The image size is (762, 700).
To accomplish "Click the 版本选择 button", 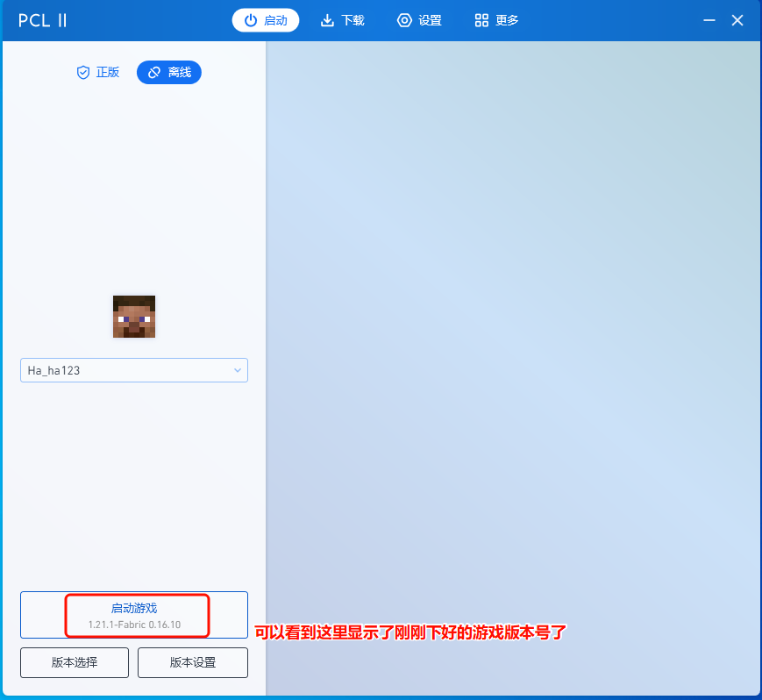I will 75,662.
